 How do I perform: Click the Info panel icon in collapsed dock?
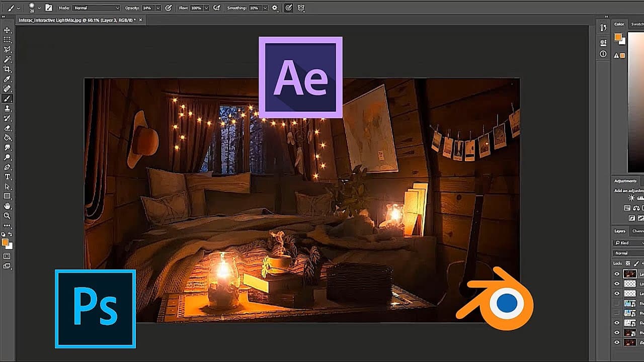point(603,54)
